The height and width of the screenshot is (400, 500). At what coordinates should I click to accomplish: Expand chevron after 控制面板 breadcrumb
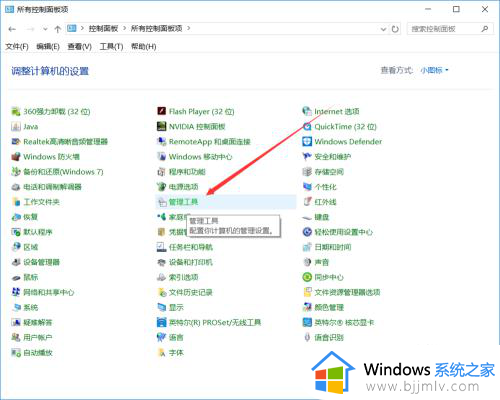(124, 29)
